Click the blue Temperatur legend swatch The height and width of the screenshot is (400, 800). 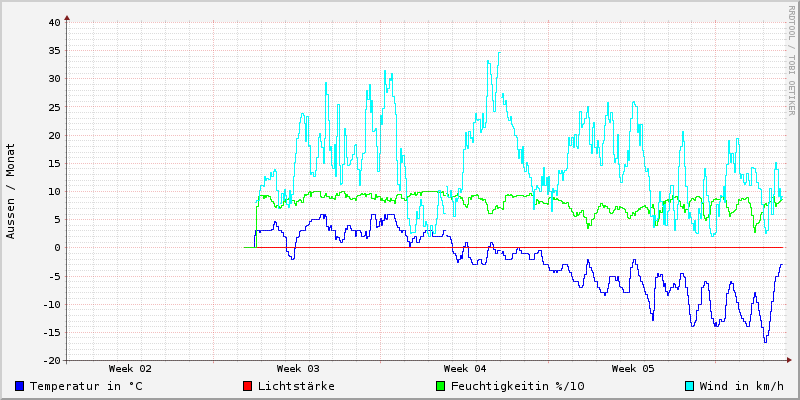point(20,386)
